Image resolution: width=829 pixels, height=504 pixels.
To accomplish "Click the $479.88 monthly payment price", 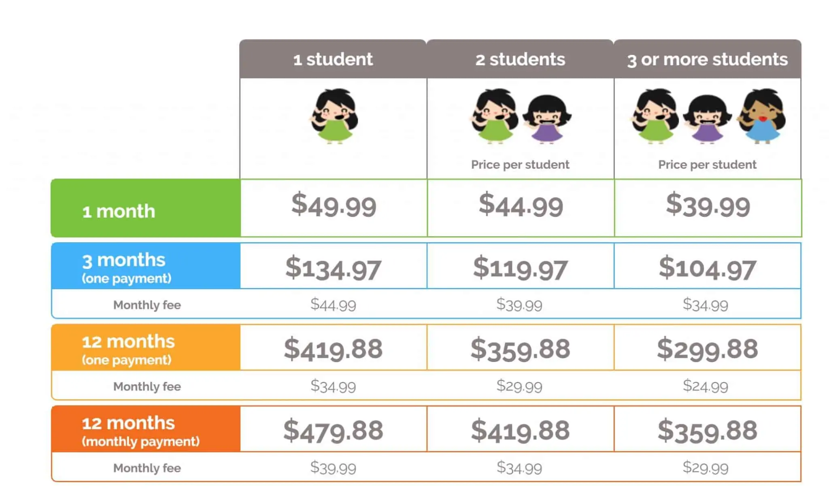I will tap(333, 430).
